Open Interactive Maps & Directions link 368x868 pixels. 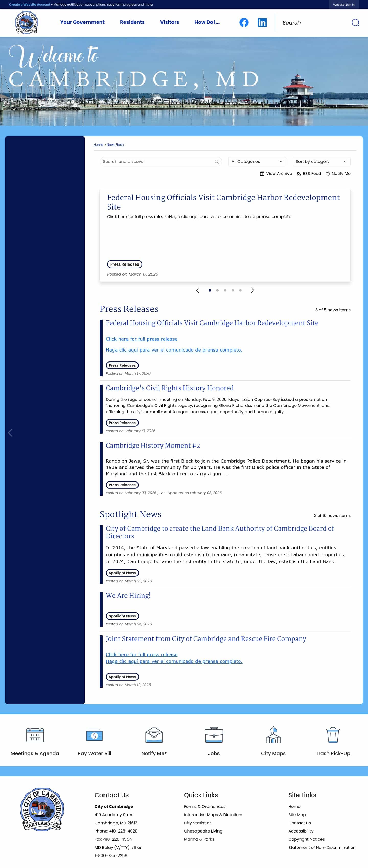(213, 814)
